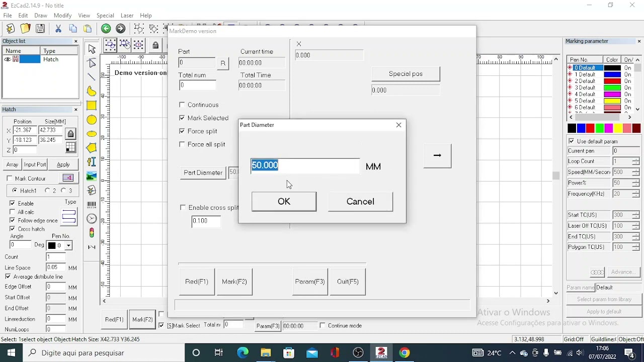
Task: Open the Edit menu
Action: pyautogui.click(x=23, y=16)
